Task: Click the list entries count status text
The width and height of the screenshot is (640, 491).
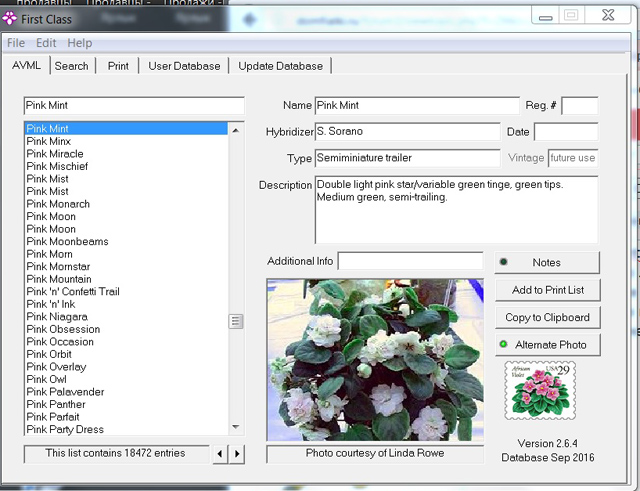Action: pos(116,453)
